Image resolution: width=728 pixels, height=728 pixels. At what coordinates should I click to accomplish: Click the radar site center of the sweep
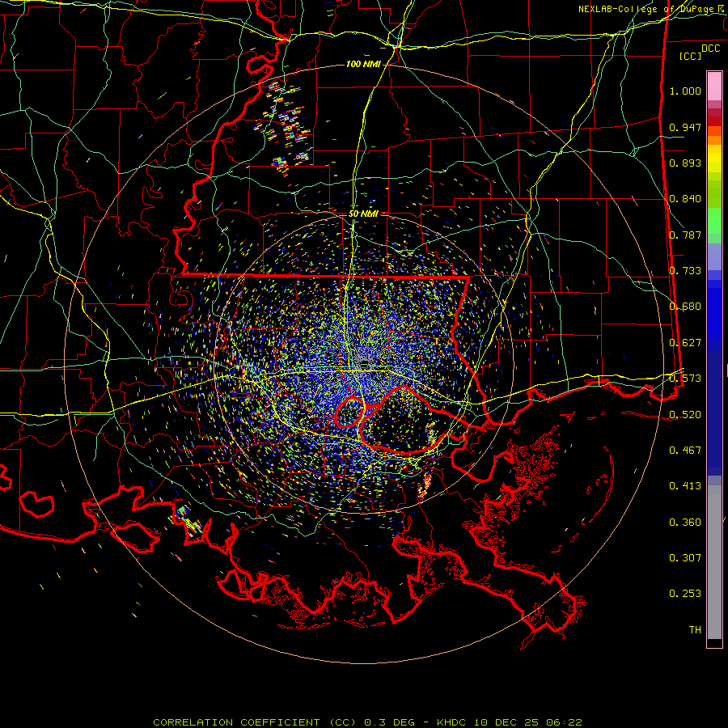pos(365,364)
